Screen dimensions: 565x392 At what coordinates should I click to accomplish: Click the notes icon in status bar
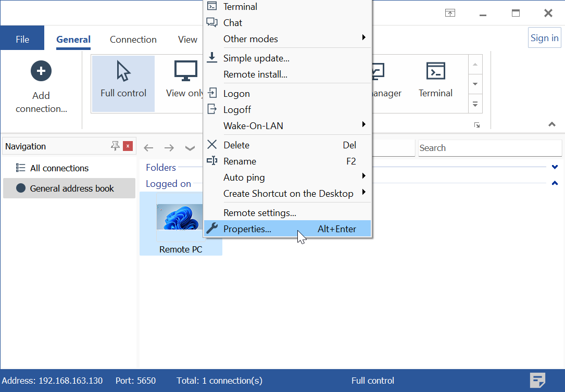(537, 381)
